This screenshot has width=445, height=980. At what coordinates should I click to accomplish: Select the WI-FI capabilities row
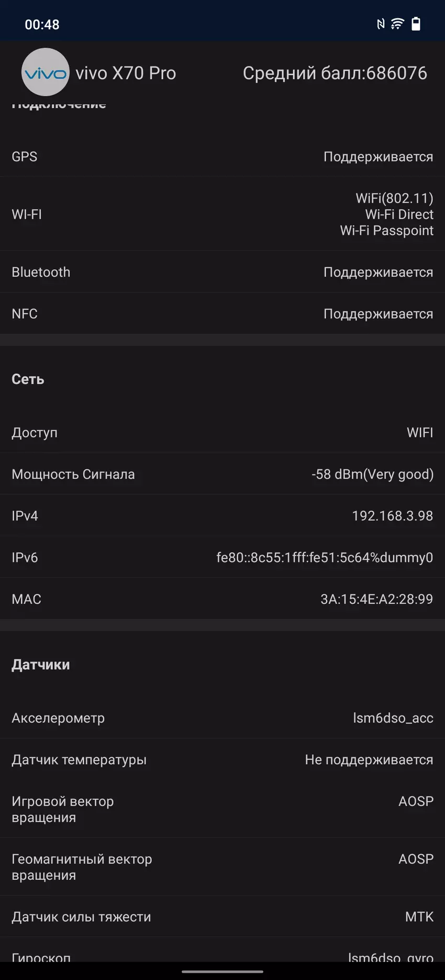point(222,214)
